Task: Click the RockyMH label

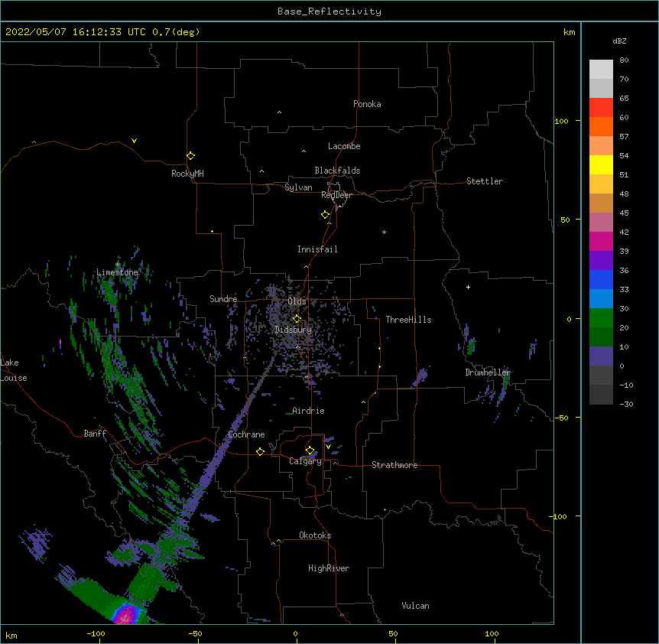Action: pos(187,173)
